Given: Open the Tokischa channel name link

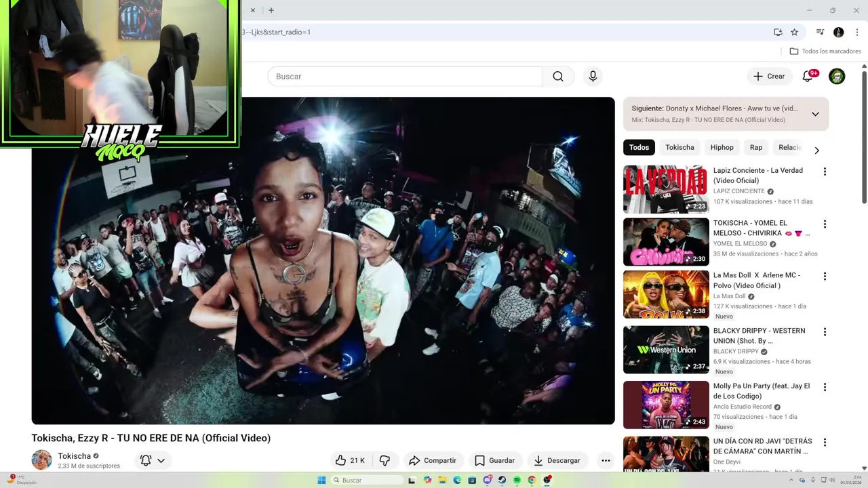Looking at the screenshot, I should pyautogui.click(x=74, y=455).
